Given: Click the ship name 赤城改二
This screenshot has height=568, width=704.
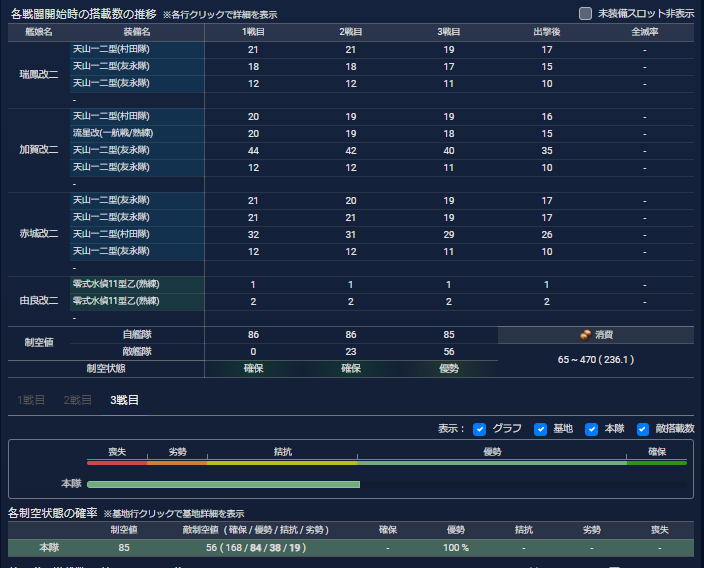Looking at the screenshot, I should 39,234.
